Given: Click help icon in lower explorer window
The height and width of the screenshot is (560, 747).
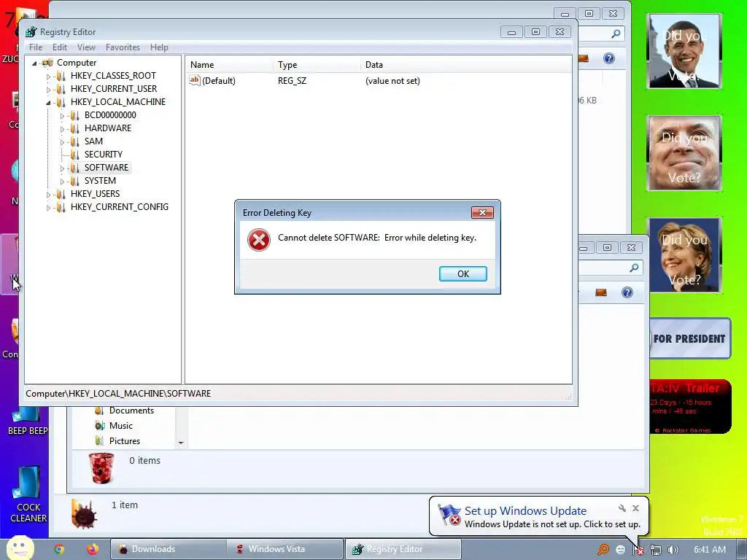Looking at the screenshot, I should 627,292.
